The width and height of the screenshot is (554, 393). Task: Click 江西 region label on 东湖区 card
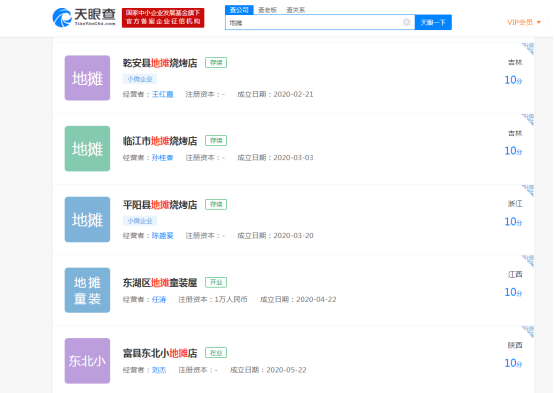[515, 275]
